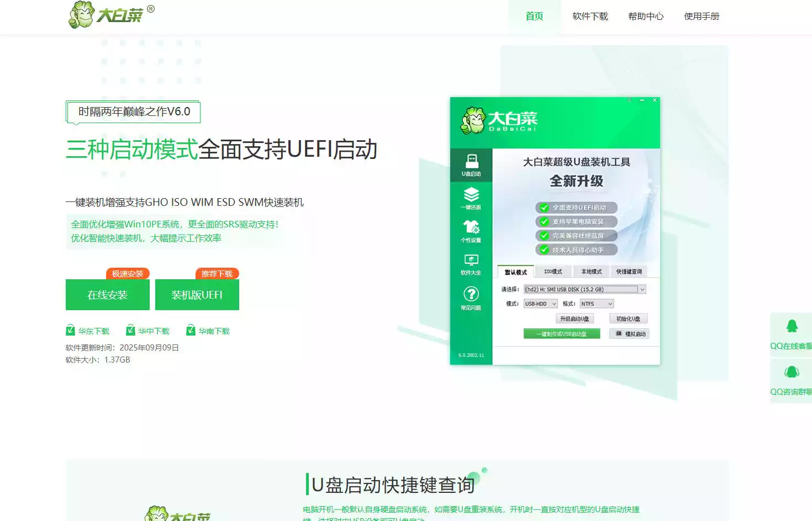The height and width of the screenshot is (521, 812).
Task: Click the 初始化U盘 button
Action: (x=629, y=318)
